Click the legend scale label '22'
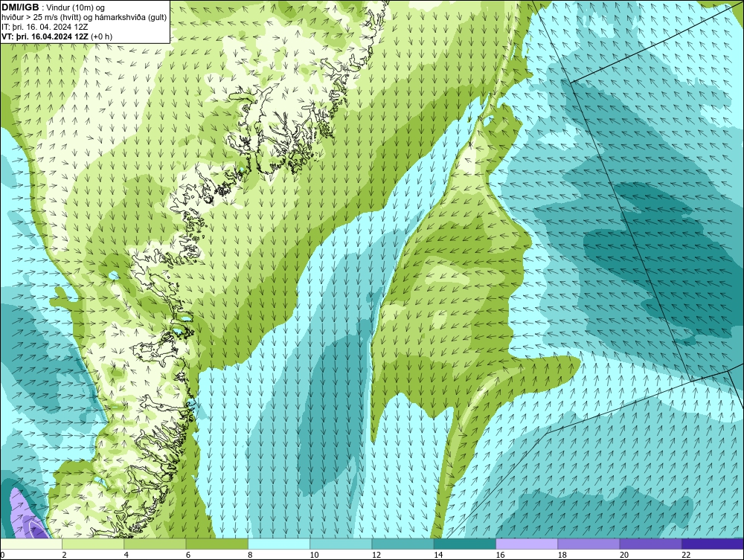 click(686, 556)
